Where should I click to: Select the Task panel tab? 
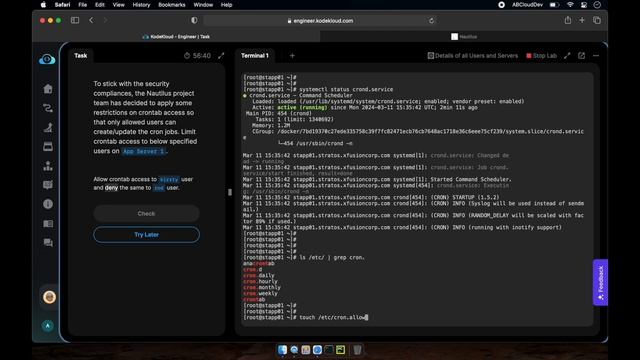pos(81,56)
